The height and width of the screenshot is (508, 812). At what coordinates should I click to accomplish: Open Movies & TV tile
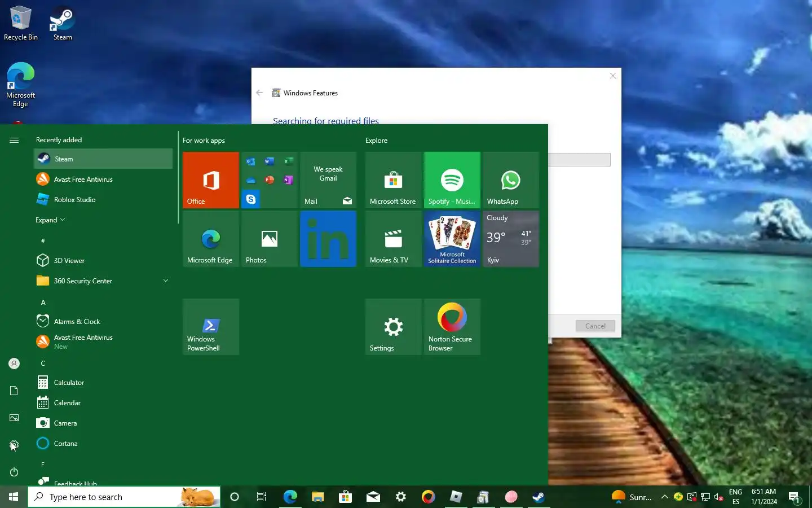click(x=394, y=239)
